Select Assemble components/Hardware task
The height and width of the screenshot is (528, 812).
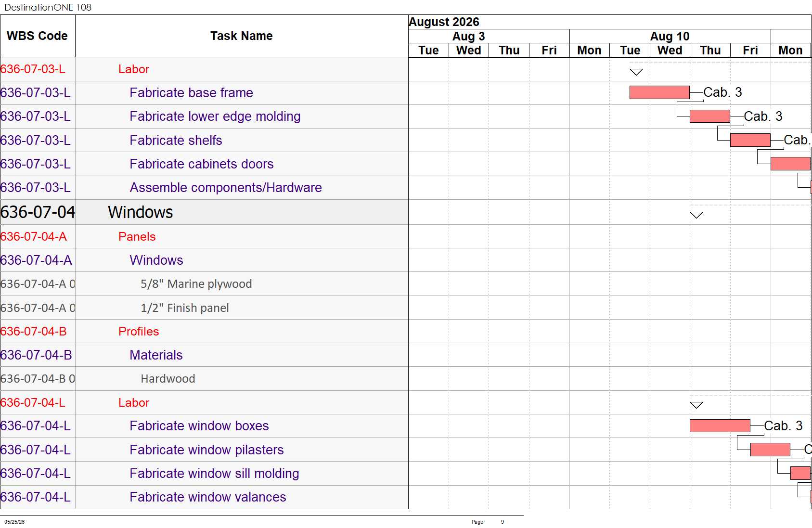(226, 188)
